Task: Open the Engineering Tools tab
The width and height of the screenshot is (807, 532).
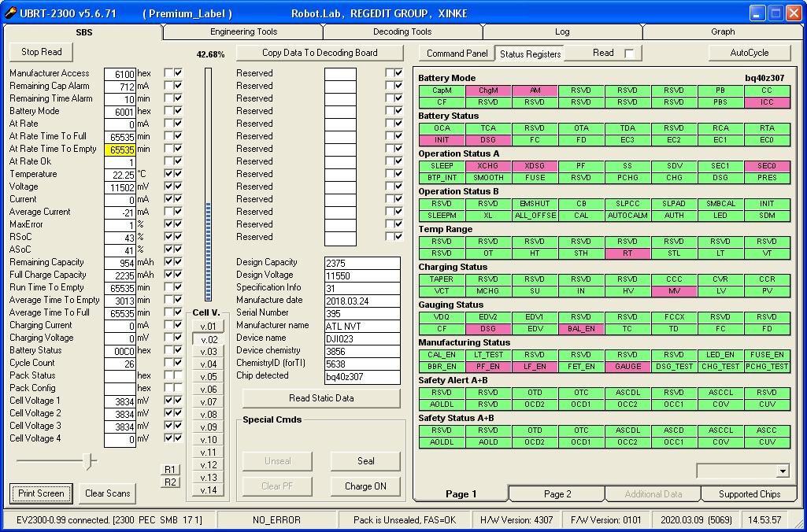Action: click(x=243, y=32)
